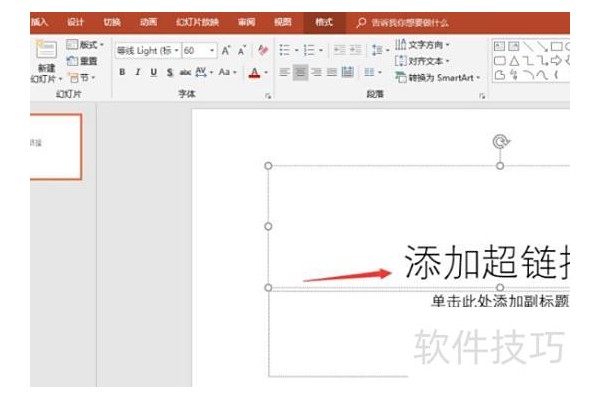
Task: Select the triangle shape
Action: point(514,60)
